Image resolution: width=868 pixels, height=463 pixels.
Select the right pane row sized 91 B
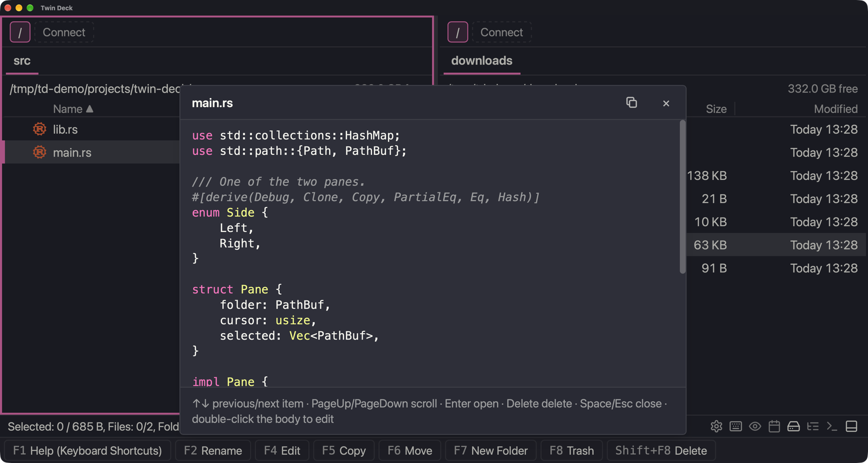[776, 268]
